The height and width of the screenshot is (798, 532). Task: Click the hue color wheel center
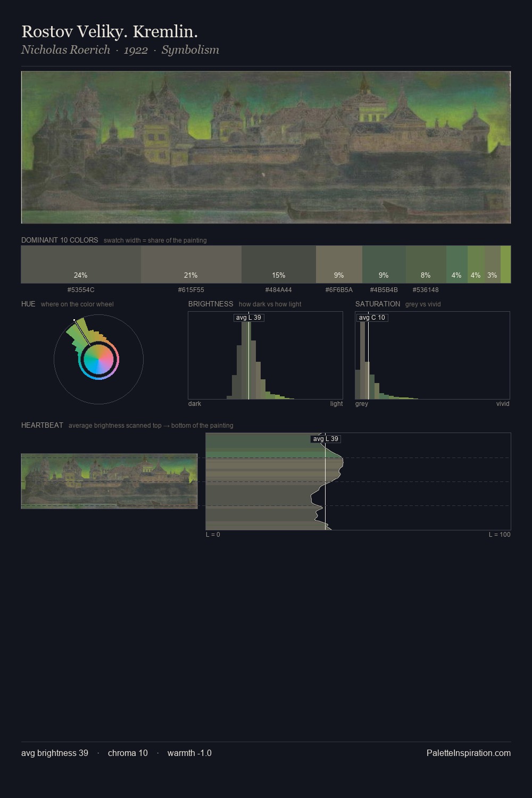pyautogui.click(x=98, y=360)
